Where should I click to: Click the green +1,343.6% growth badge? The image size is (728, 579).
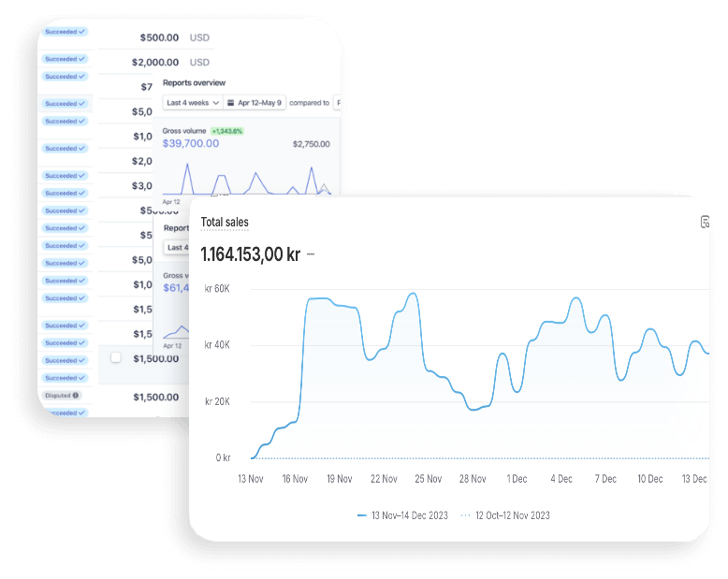(x=227, y=131)
